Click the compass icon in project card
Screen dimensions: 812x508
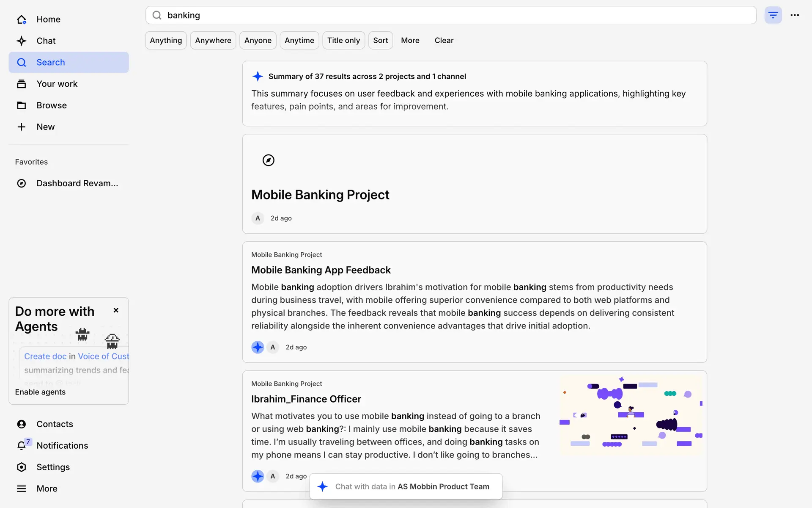pyautogui.click(x=268, y=160)
